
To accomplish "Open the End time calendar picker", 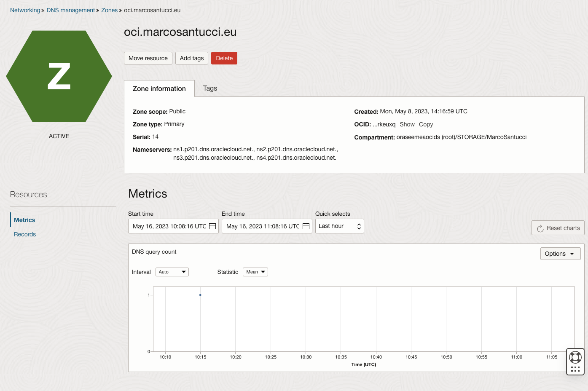I will click(306, 226).
